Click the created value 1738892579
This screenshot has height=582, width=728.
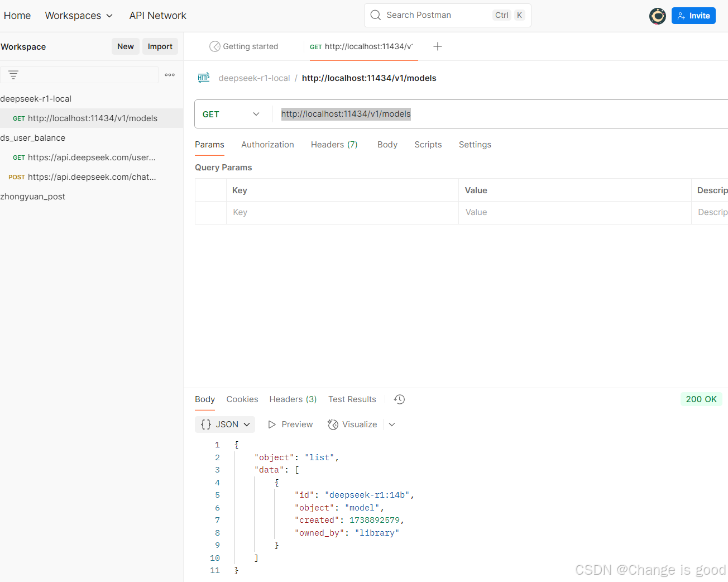(x=375, y=520)
